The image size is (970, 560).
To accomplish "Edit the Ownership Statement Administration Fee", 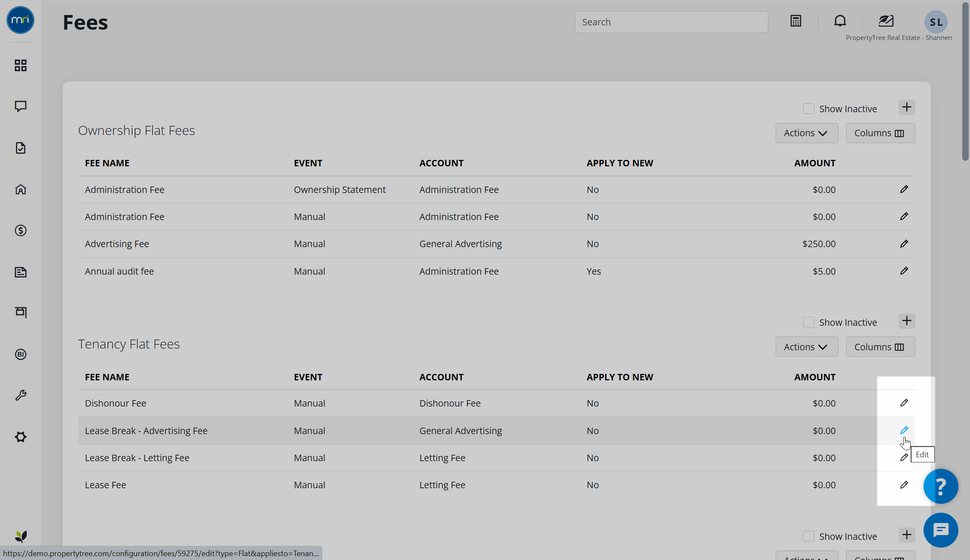I will click(904, 190).
